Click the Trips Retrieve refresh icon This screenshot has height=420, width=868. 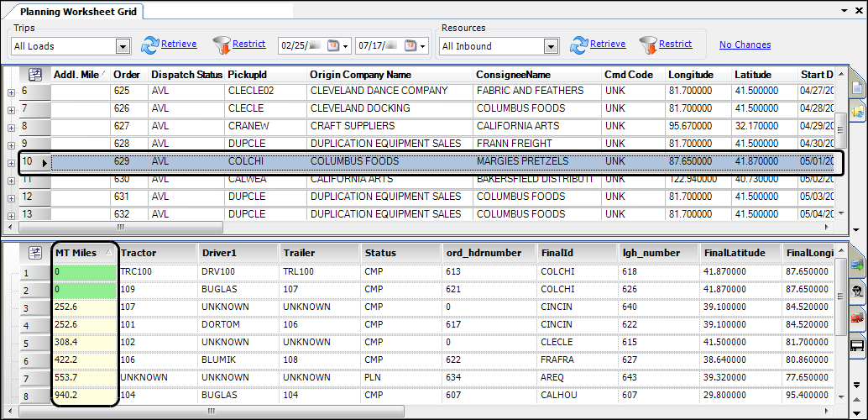click(150, 45)
